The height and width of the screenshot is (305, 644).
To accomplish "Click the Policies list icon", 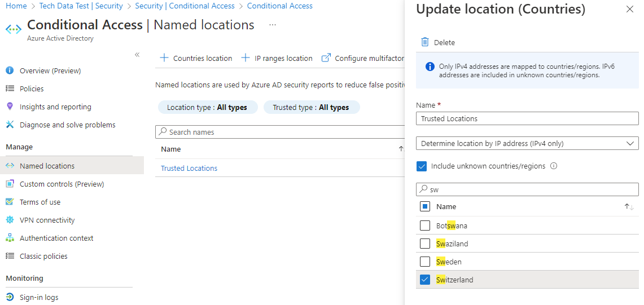I will [x=10, y=89].
